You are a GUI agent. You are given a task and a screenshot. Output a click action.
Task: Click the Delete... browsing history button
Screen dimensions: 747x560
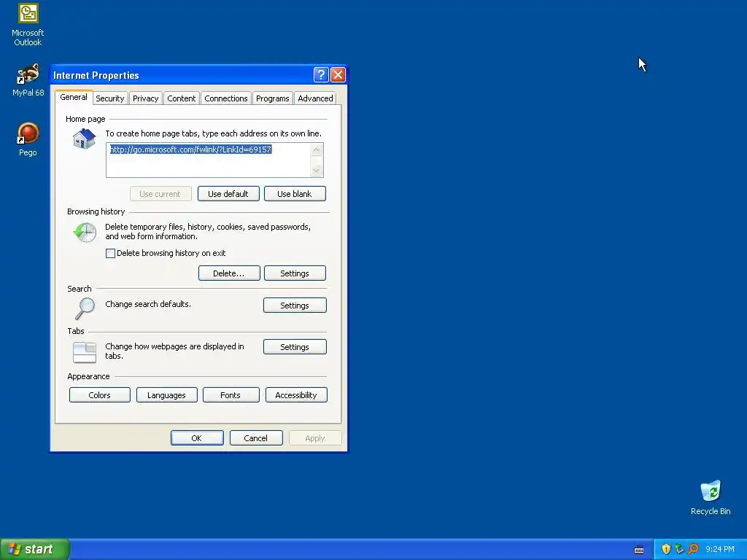228,273
